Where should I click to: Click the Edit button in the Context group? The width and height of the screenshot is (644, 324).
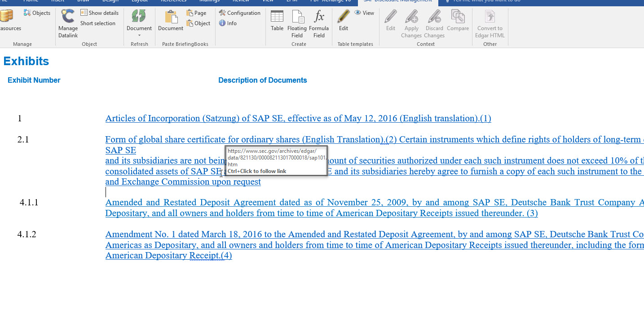tap(391, 21)
